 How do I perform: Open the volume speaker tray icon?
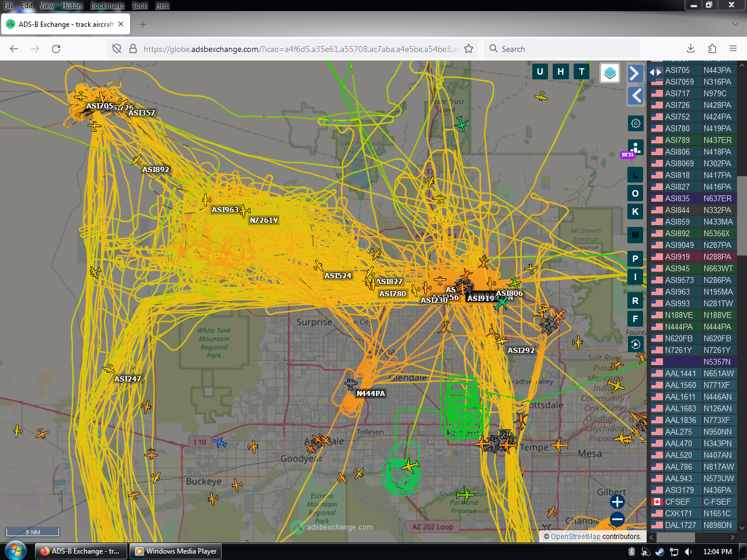click(688, 551)
